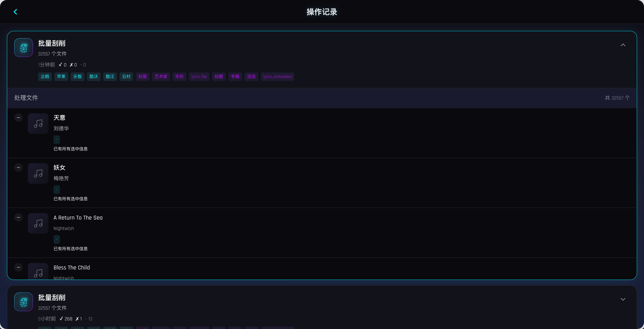The image size is (644, 329).
Task: Click the batch scrape icon of the 2小时前 record
Action: pos(24,302)
